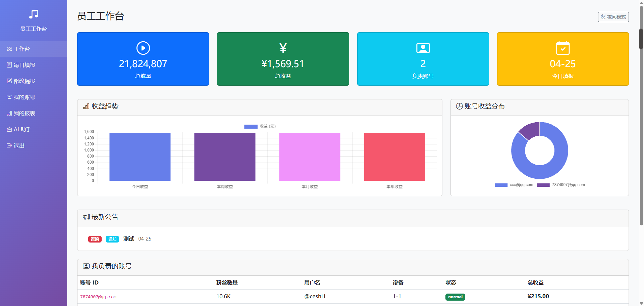
Task: Click the calendar check icon in yellow card
Action: click(x=563, y=48)
